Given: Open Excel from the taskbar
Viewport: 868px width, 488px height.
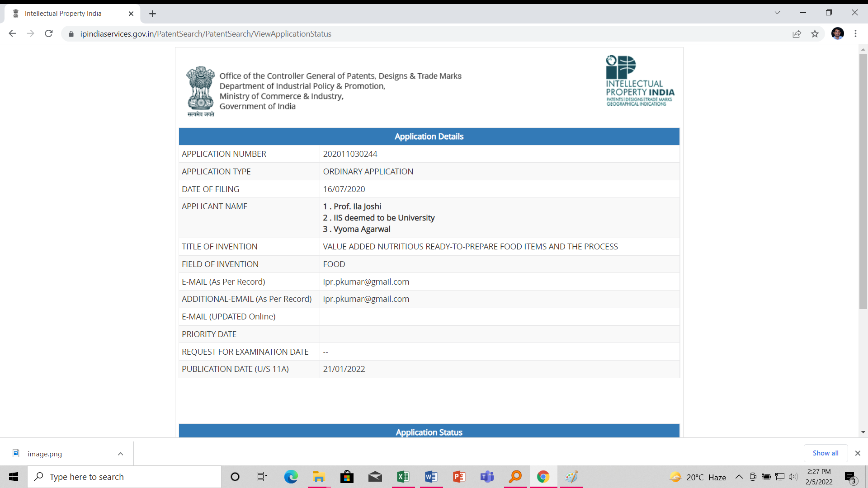Looking at the screenshot, I should tap(403, 477).
